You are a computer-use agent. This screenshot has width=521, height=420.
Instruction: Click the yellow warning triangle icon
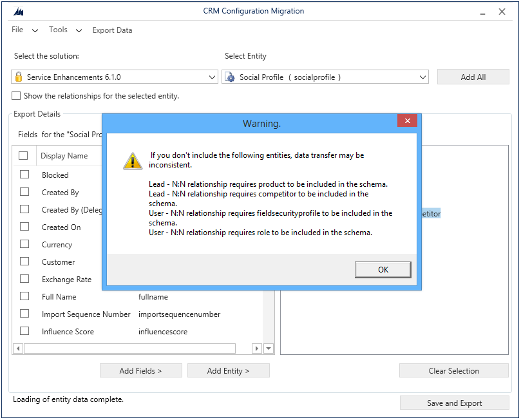pyautogui.click(x=132, y=160)
